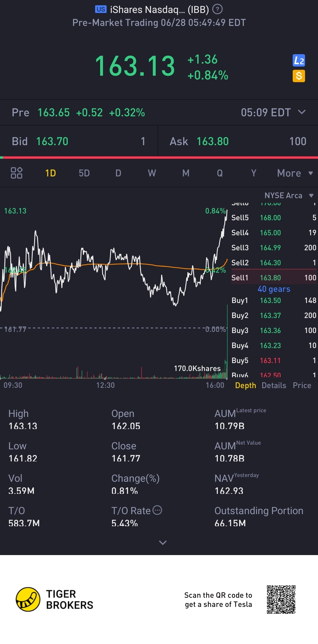Tap the large 163.13 last price
This screenshot has height=644, width=318.
coord(135,66)
